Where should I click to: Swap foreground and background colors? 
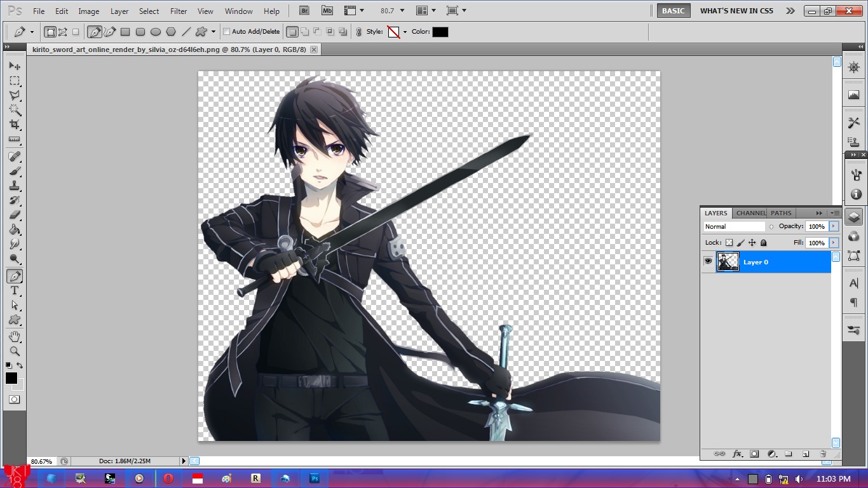click(x=20, y=365)
